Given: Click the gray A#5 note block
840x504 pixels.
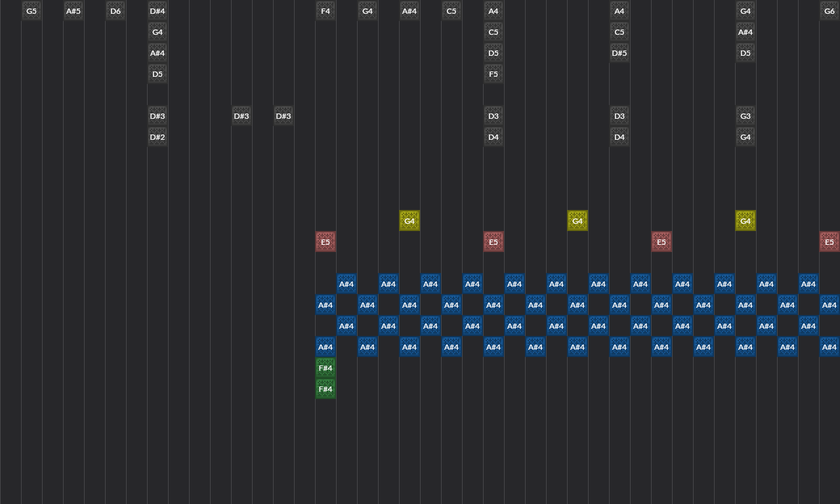Looking at the screenshot, I should point(73,11).
